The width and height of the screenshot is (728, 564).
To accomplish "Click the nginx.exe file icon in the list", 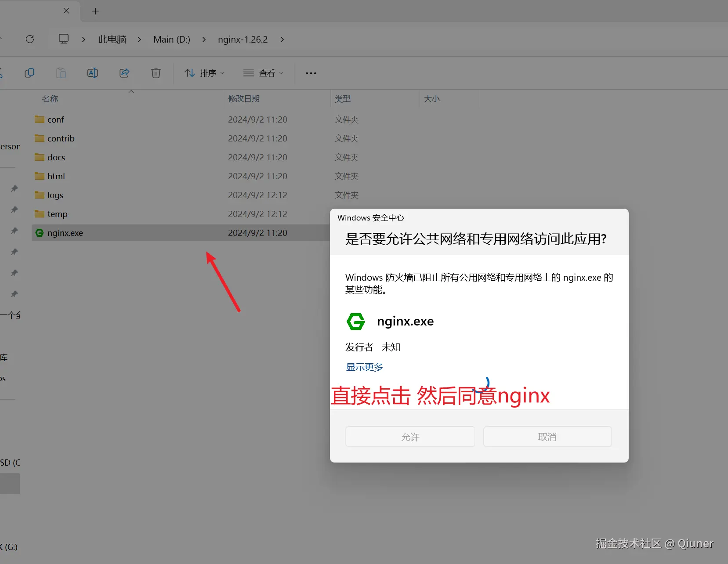I will tap(40, 233).
